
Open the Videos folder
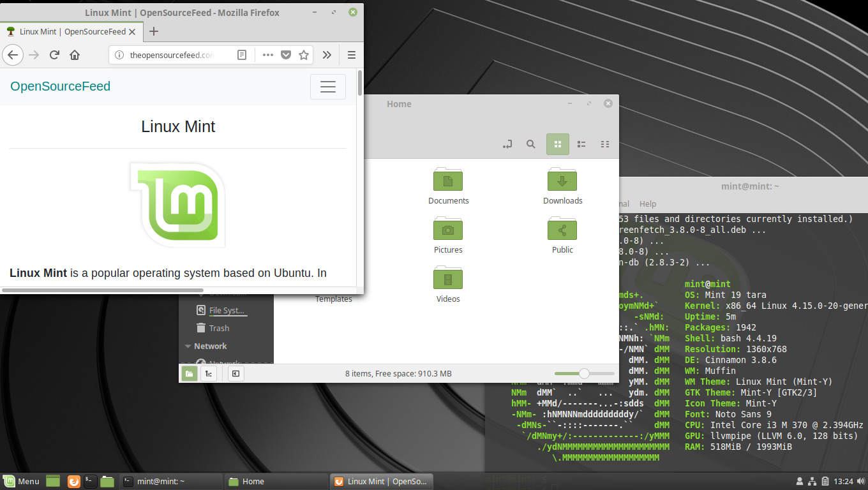point(448,284)
